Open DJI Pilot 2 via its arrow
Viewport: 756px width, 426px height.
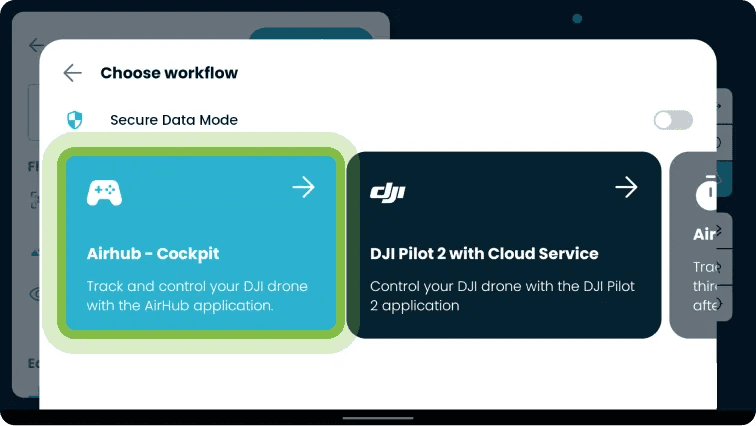626,187
